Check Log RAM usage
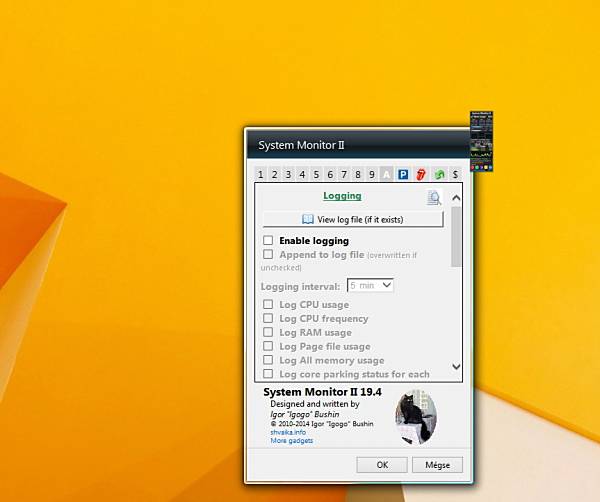The image size is (600, 502). [268, 332]
